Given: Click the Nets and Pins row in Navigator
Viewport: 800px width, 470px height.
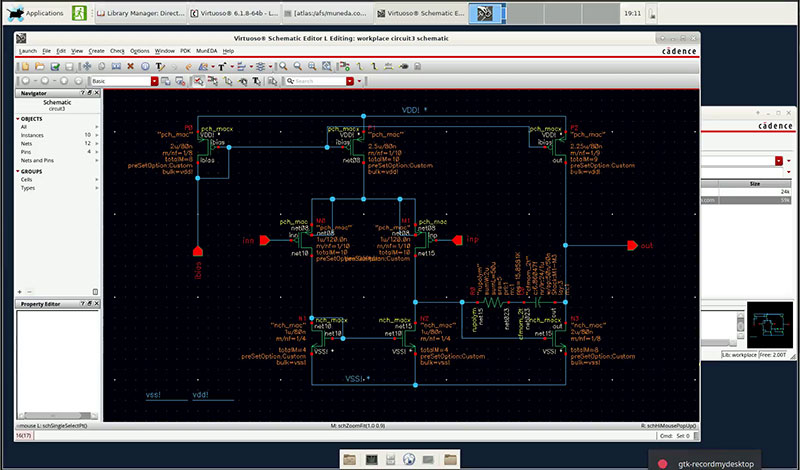Looking at the screenshot, I should (x=58, y=160).
